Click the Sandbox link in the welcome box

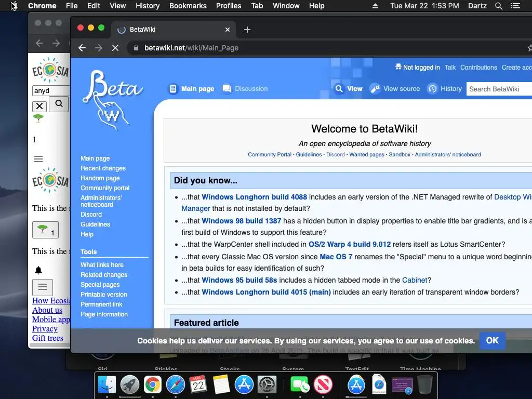[400, 154]
